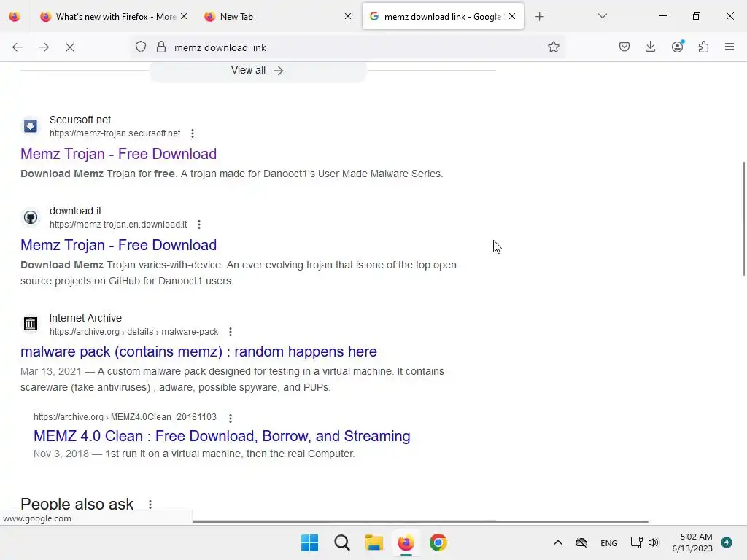Click the View all button
Viewport: 747px width, 560px height.
click(x=258, y=71)
